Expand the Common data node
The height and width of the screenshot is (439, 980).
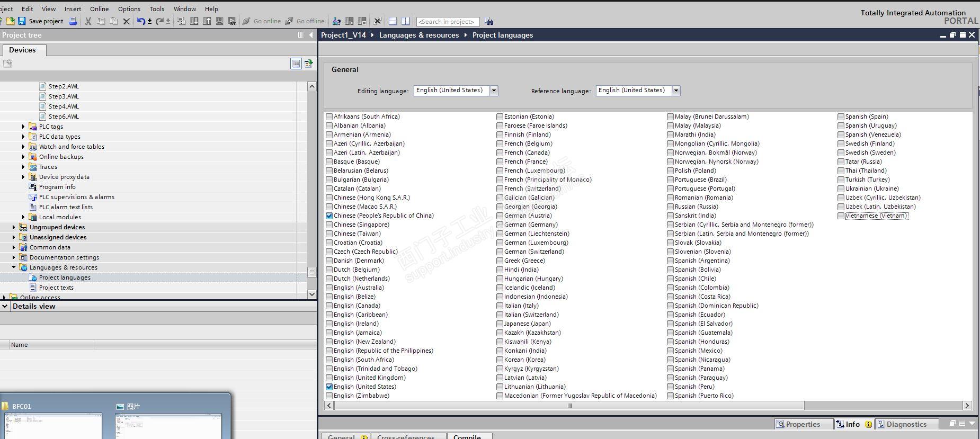tap(14, 247)
